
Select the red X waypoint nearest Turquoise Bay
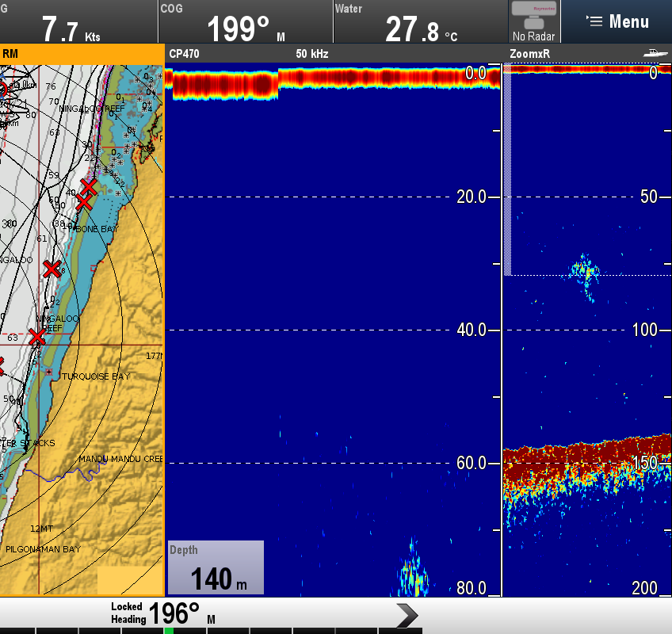[36, 337]
